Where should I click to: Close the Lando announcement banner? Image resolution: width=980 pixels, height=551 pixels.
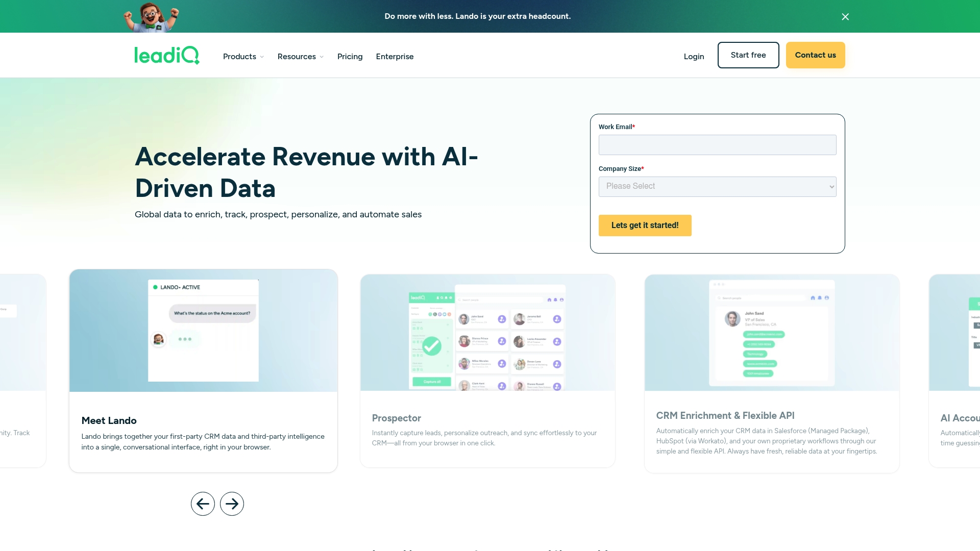[845, 17]
